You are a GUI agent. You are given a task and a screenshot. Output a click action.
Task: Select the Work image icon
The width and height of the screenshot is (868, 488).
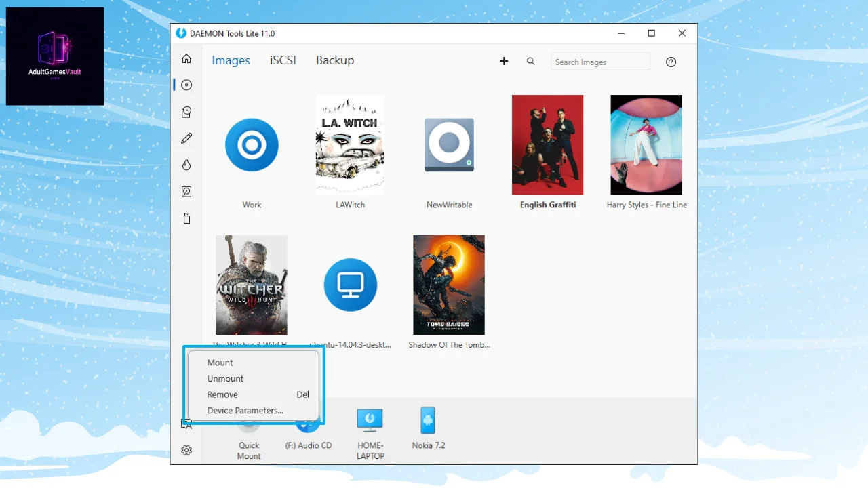[x=252, y=145]
